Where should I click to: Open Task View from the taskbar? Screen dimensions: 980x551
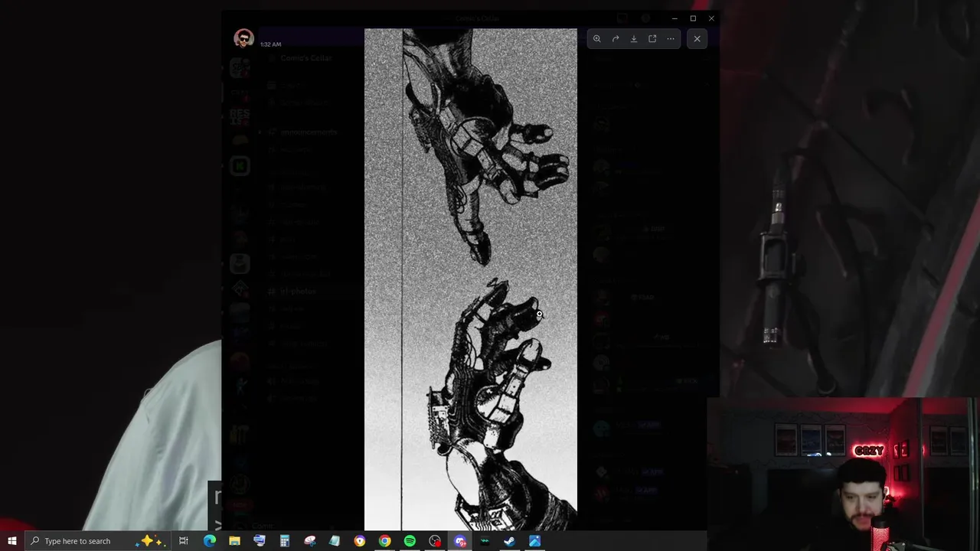184,541
